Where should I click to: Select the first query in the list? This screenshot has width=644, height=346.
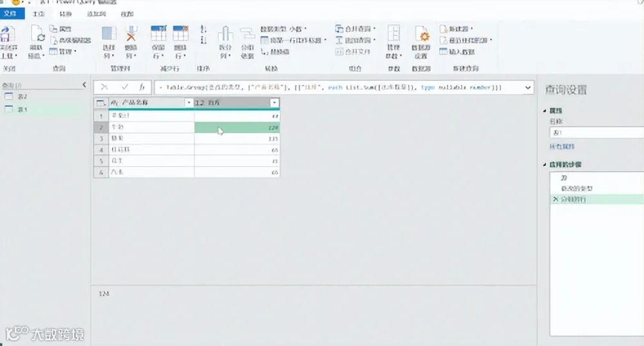click(44, 96)
